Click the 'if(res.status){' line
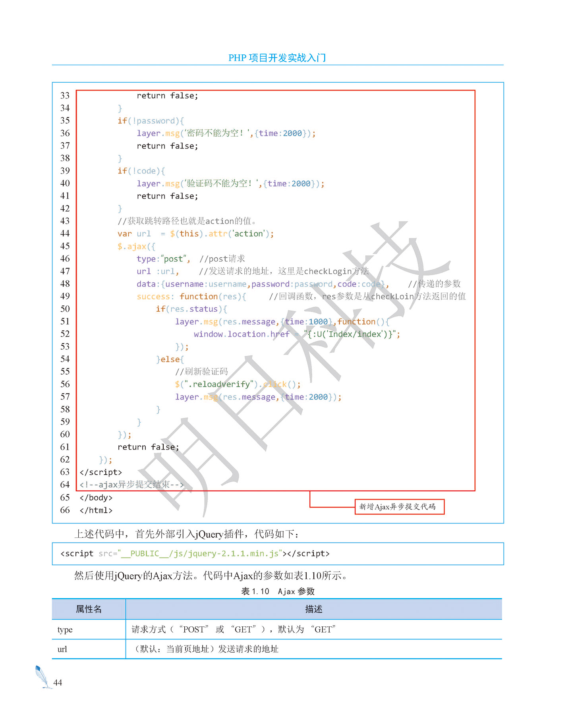The image size is (572, 728). pyautogui.click(x=191, y=309)
